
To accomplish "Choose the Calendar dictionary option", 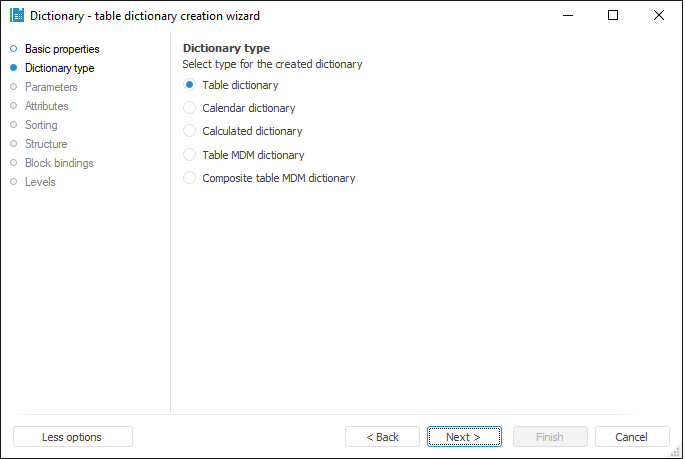I will pyautogui.click(x=190, y=108).
